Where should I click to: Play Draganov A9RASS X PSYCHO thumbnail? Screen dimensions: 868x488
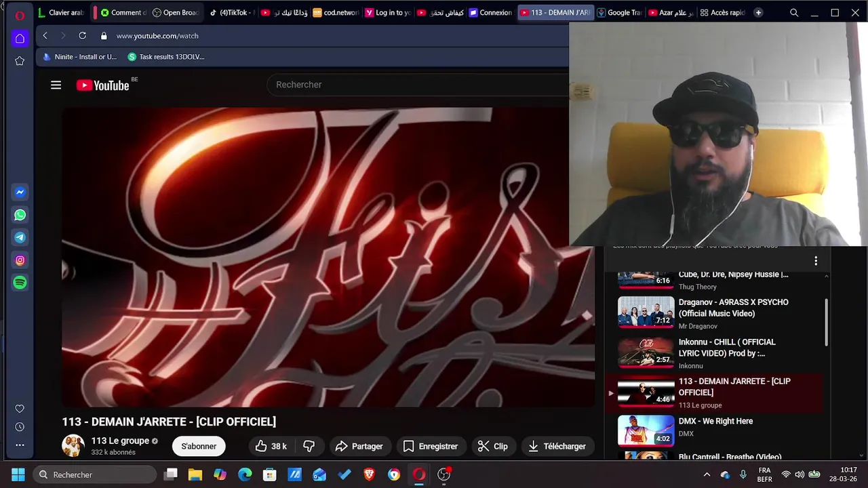pos(646,313)
